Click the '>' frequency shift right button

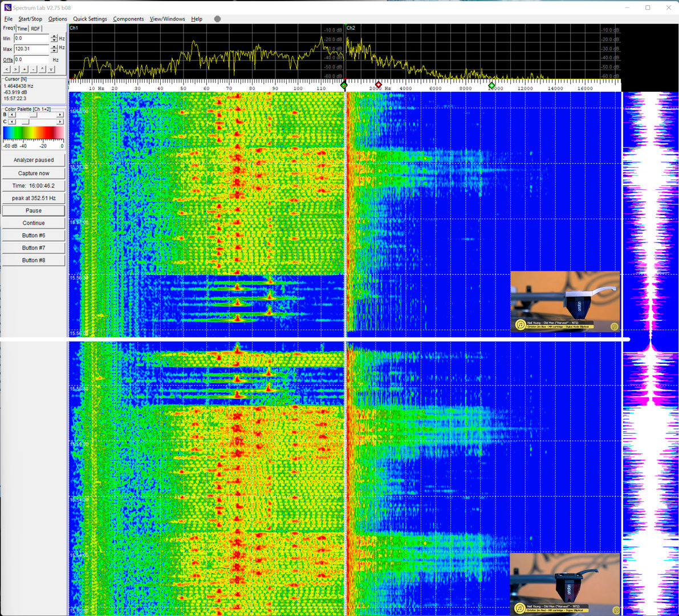tap(15, 70)
